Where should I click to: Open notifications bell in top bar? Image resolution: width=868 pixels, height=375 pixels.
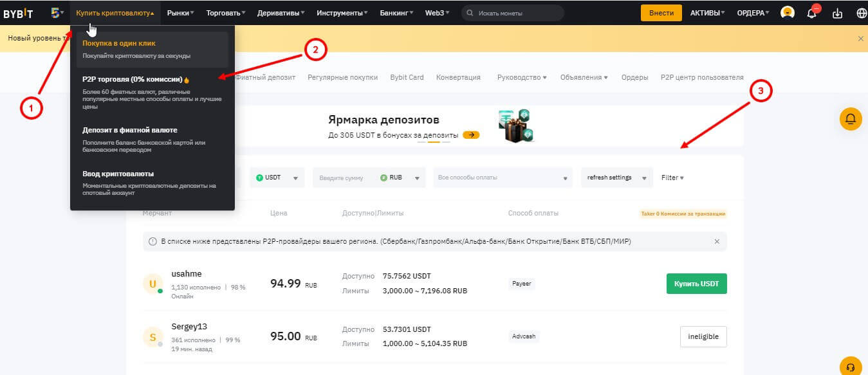click(x=812, y=13)
